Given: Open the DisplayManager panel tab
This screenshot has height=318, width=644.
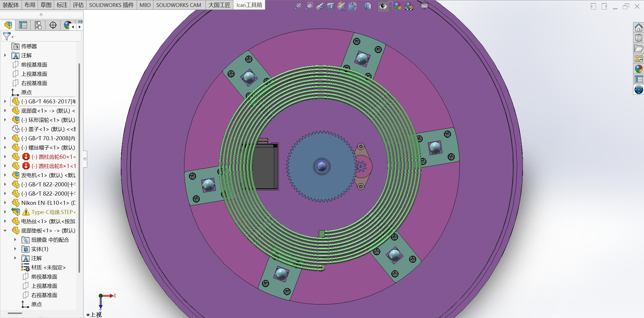Looking at the screenshot, I should (x=67, y=25).
